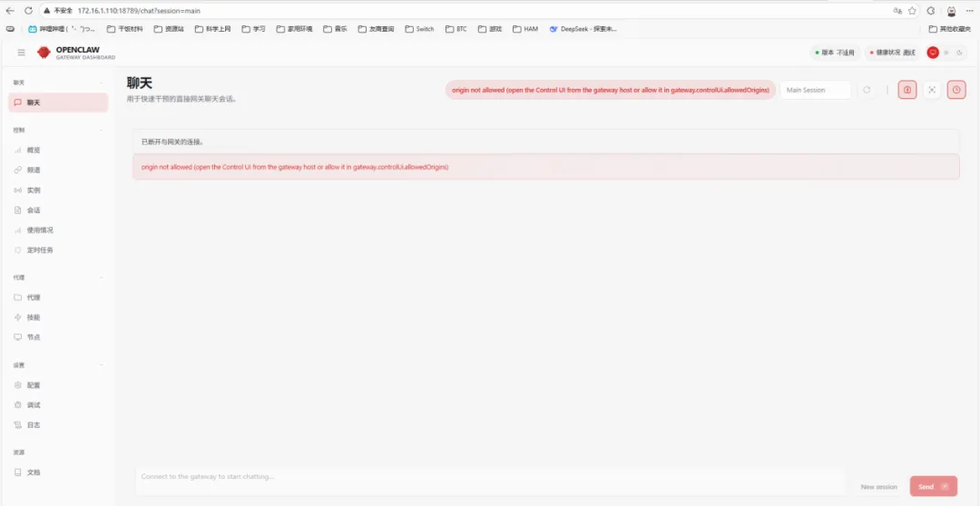Open 定时任务 cron jobs page
Screen dimensions: 980x506
(58, 250)
